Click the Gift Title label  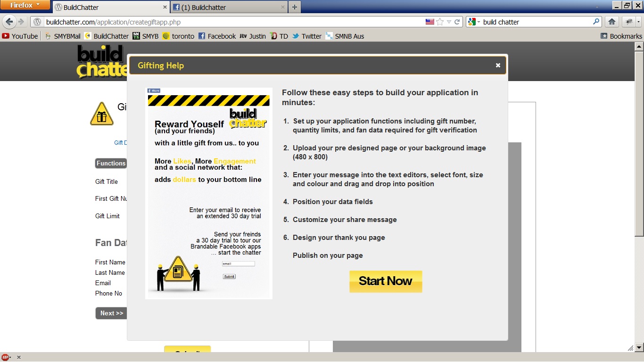[107, 181]
